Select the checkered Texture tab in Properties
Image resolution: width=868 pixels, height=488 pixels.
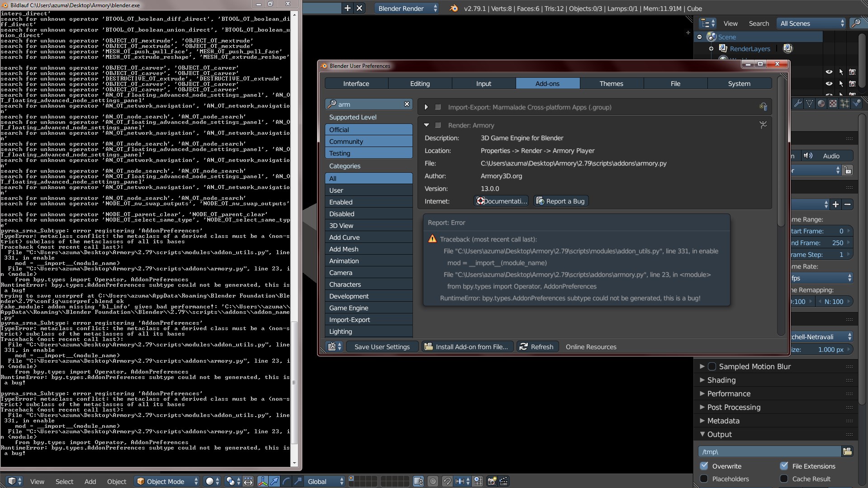832,104
